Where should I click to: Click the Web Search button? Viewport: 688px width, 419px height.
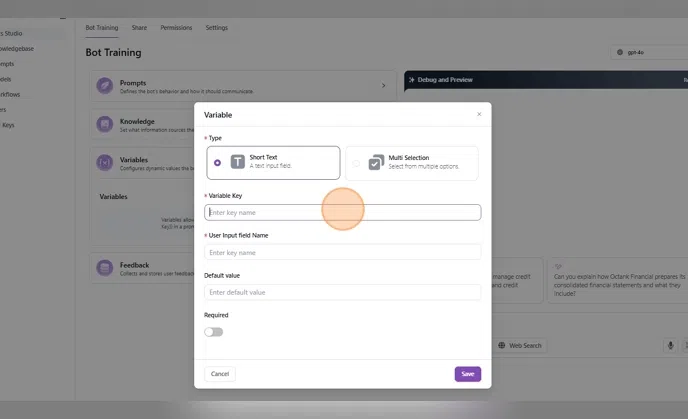(x=519, y=345)
